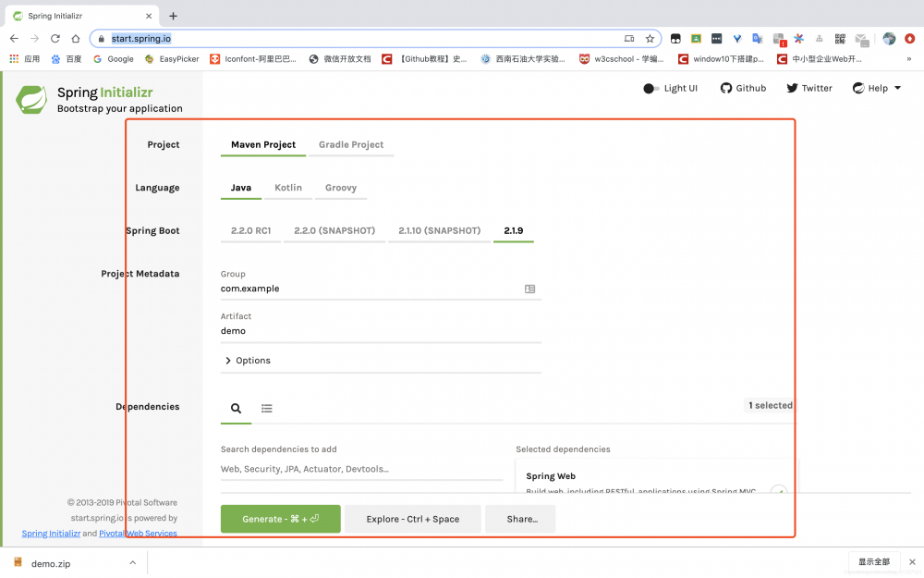This screenshot has width=924, height=578.
Task: Open the 百度 bookmark
Action: [x=67, y=59]
